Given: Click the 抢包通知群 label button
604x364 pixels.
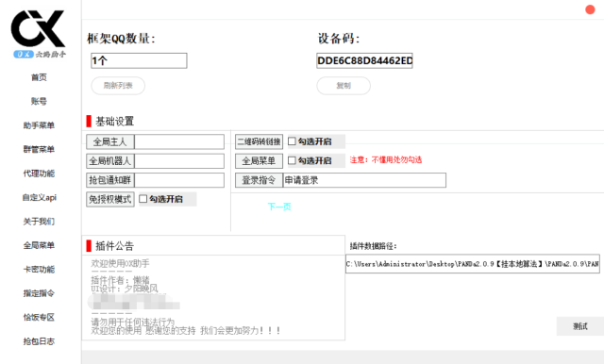Looking at the screenshot, I should coord(110,180).
